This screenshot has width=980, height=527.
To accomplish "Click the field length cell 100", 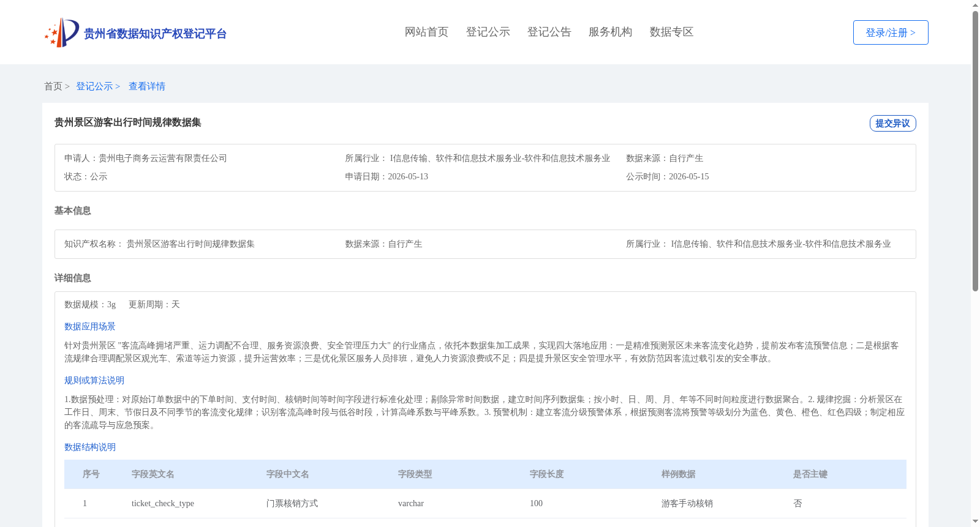I will (x=537, y=503).
